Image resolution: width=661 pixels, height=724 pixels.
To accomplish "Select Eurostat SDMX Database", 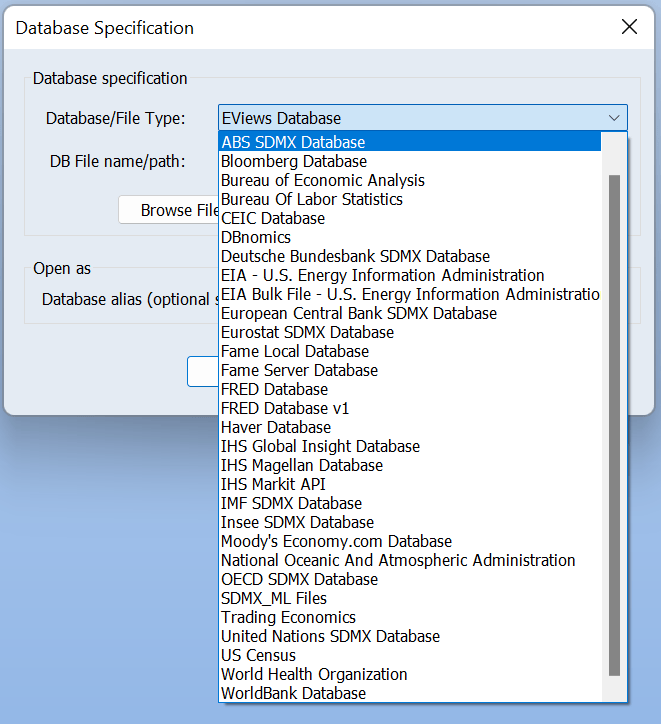I will [x=307, y=332].
